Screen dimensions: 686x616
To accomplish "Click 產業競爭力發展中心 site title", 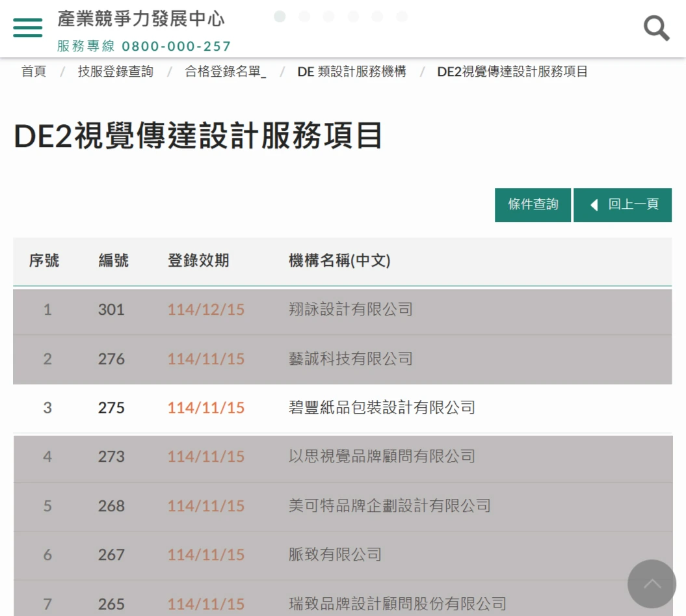I will point(140,19).
